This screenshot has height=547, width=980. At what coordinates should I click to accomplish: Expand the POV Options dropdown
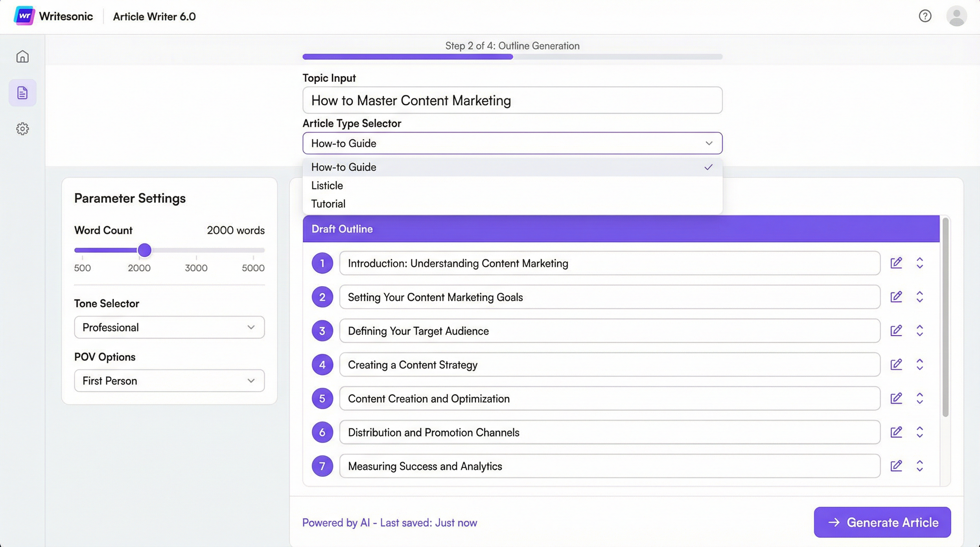[169, 380]
